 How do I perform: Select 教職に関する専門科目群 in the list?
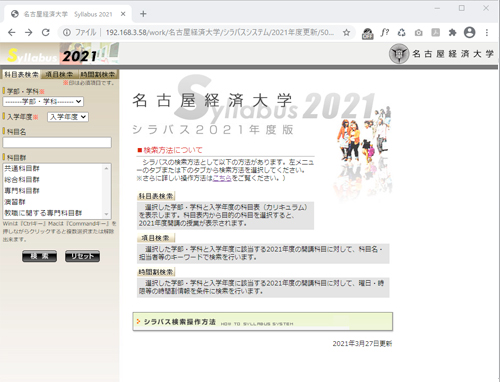click(x=43, y=213)
